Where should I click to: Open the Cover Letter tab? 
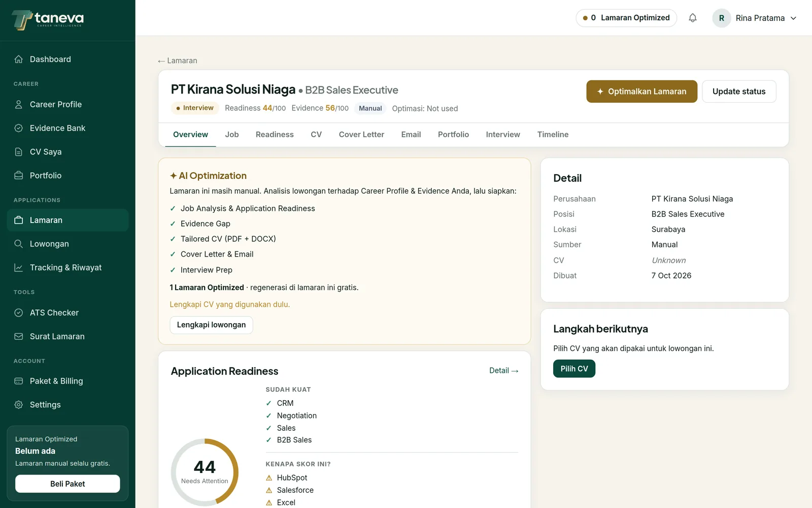point(361,135)
